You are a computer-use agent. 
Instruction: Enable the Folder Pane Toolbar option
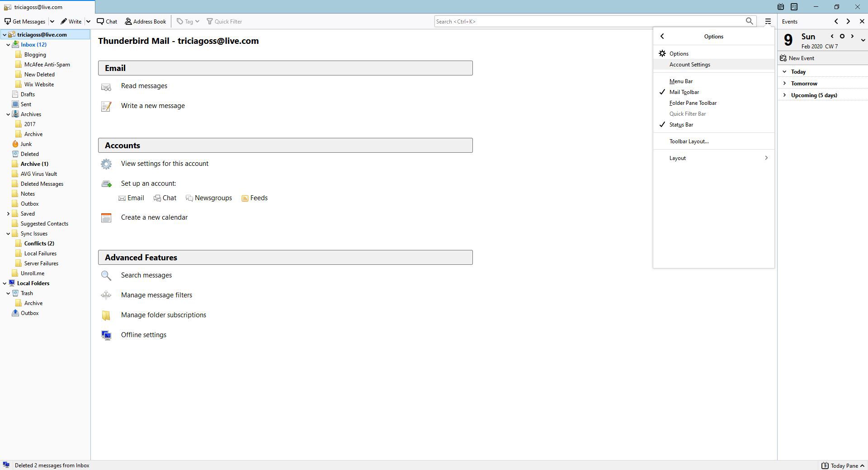point(713,103)
